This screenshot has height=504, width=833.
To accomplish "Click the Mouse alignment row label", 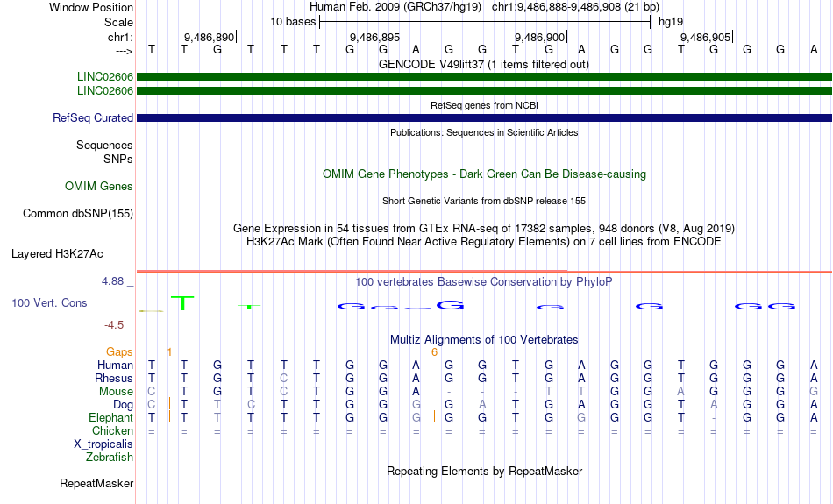I will pyautogui.click(x=116, y=392).
